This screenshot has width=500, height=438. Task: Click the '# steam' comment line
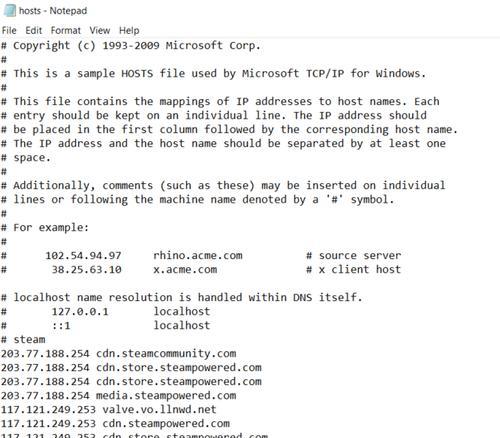click(x=23, y=339)
